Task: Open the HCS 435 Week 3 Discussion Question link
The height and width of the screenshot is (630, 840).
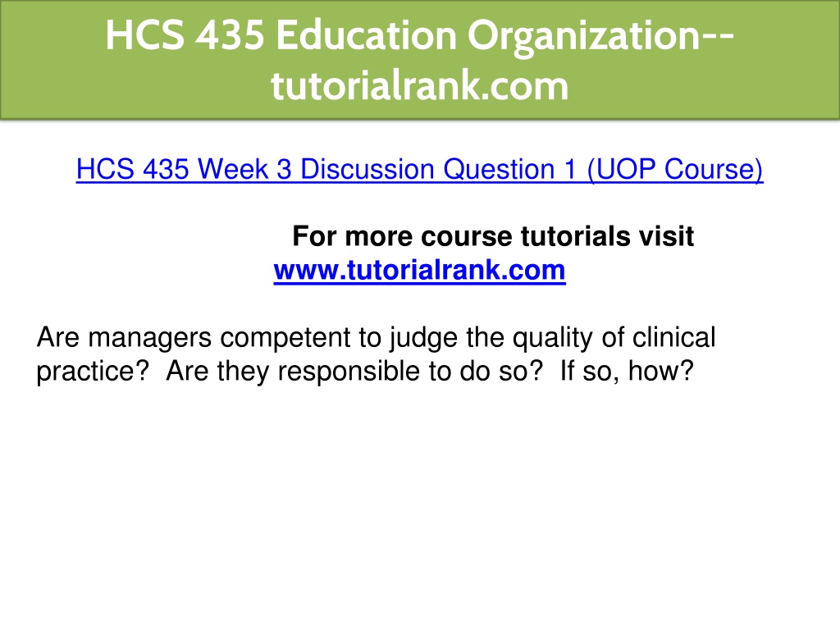Action: coord(419,169)
